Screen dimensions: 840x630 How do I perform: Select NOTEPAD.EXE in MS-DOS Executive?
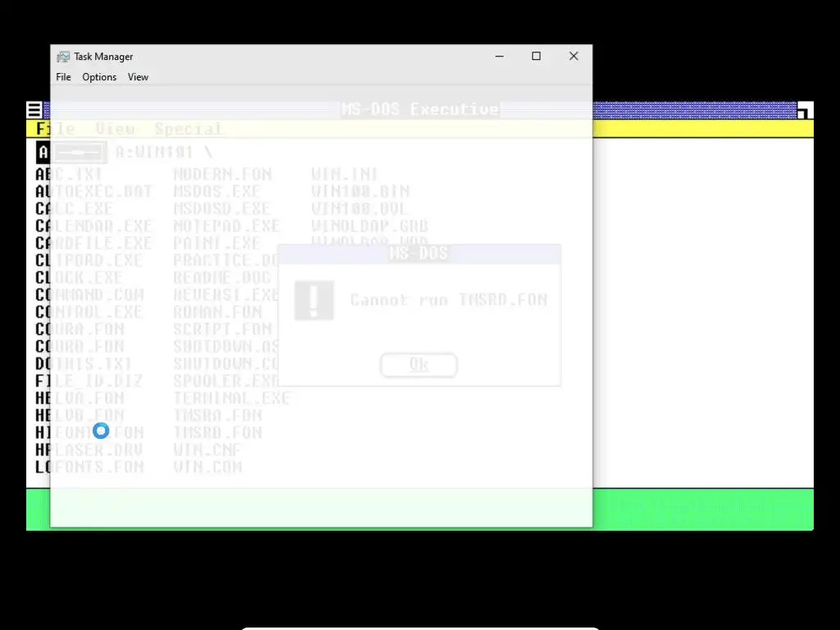coord(226,226)
